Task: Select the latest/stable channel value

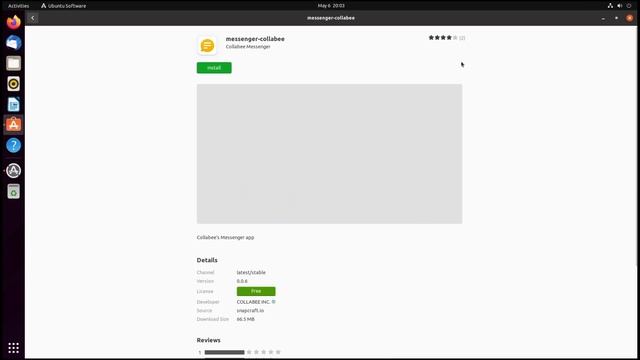Action: 251,272
